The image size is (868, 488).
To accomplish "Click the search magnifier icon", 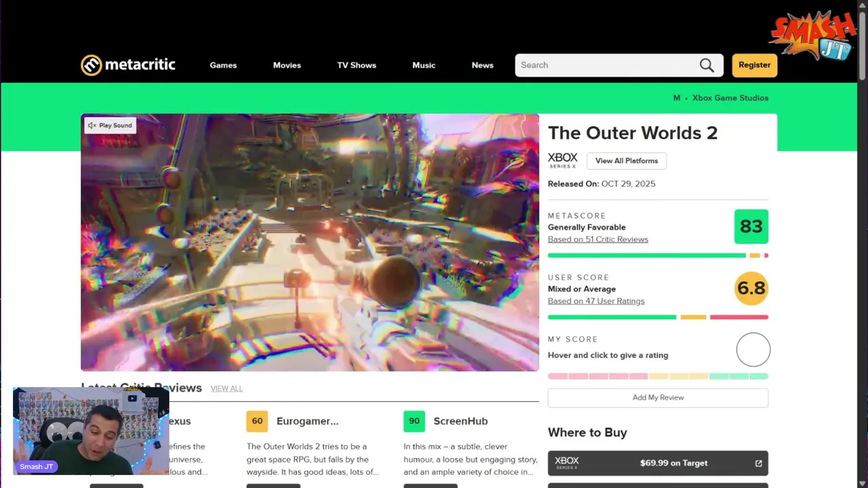I will pyautogui.click(x=707, y=65).
